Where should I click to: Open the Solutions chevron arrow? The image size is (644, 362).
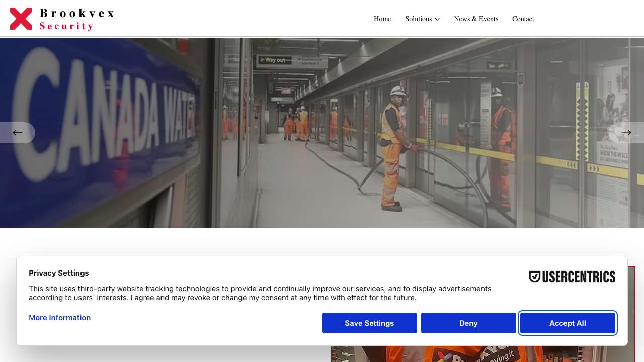coord(437,19)
